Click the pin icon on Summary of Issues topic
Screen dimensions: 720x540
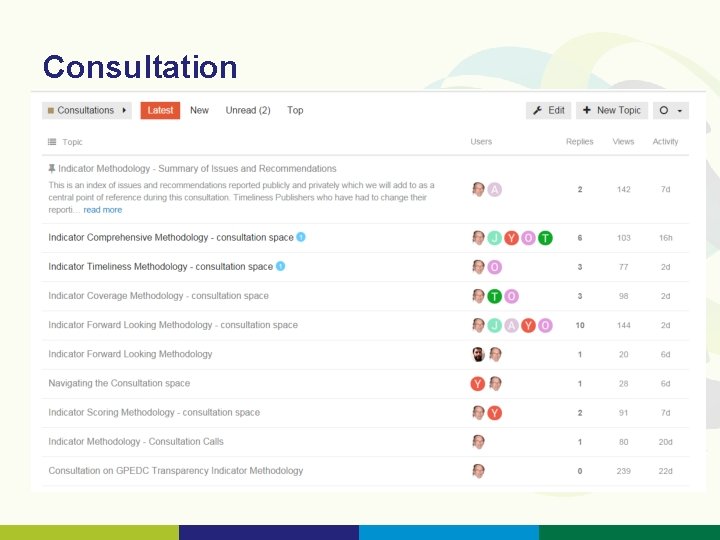[x=52, y=169]
